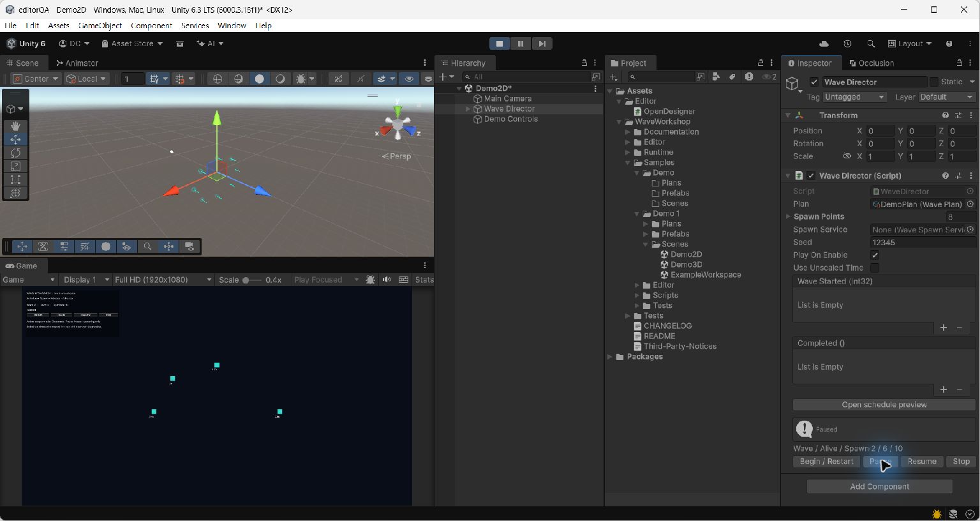This screenshot has height=521, width=980.
Task: Toggle the Wave Director active checkbox
Action: [x=814, y=82]
